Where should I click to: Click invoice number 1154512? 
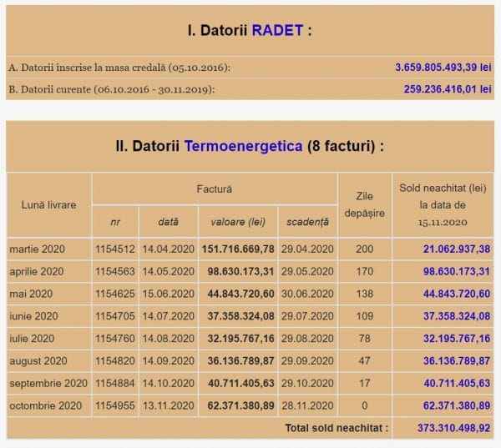pyautogui.click(x=115, y=249)
